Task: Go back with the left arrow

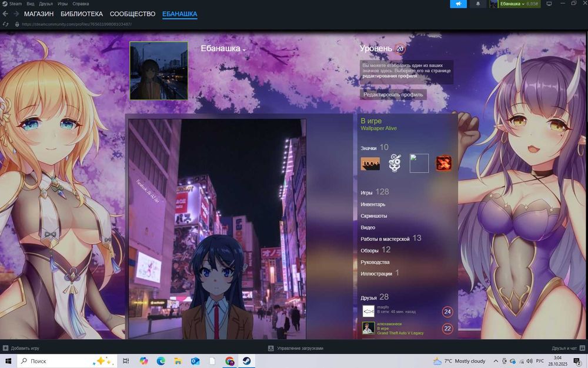Action: click(x=6, y=14)
